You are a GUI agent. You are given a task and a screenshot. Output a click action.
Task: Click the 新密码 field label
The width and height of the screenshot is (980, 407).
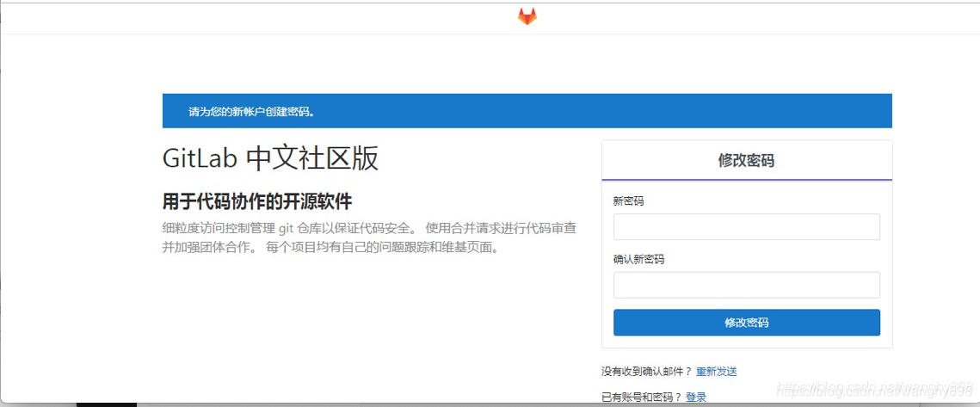628,201
